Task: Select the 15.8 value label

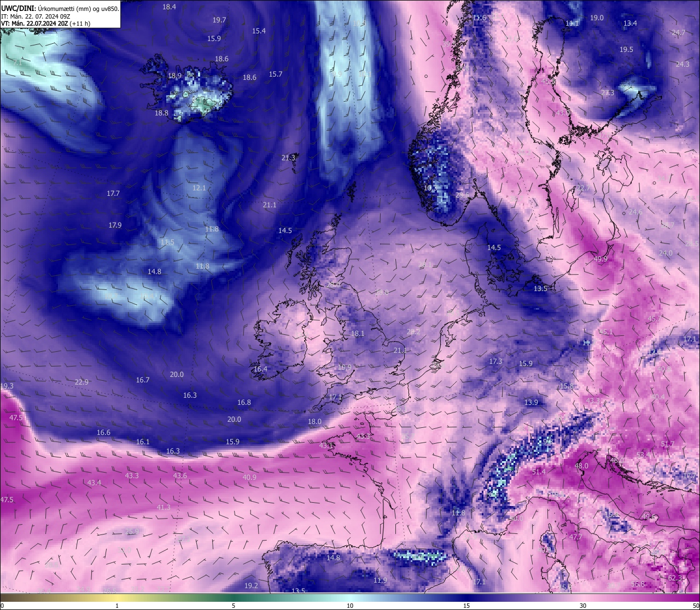Action: pyautogui.click(x=567, y=387)
